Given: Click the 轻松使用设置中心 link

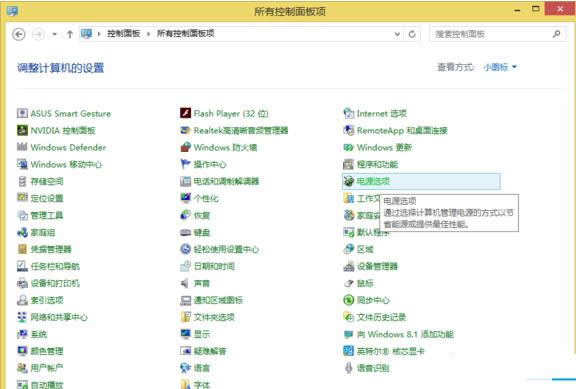Looking at the screenshot, I should pos(226,249).
